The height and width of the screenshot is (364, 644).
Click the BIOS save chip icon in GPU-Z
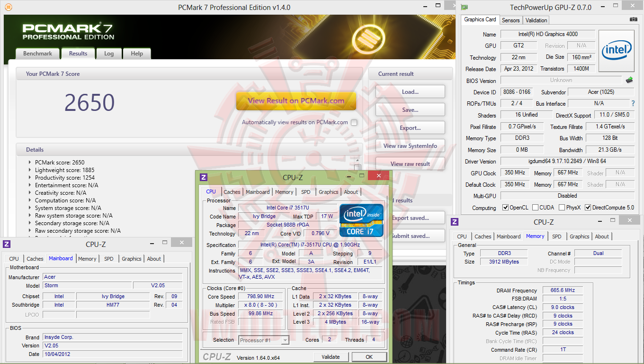tap(629, 80)
